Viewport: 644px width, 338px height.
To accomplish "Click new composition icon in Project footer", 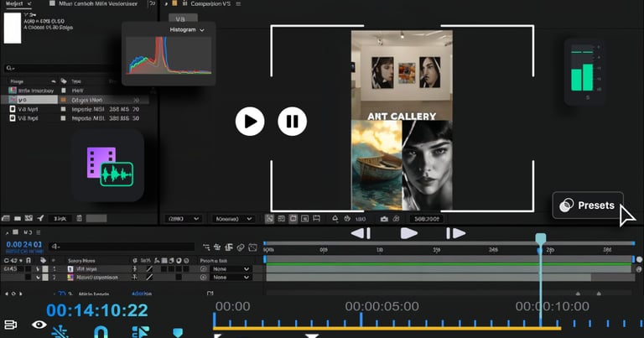I will [29, 219].
